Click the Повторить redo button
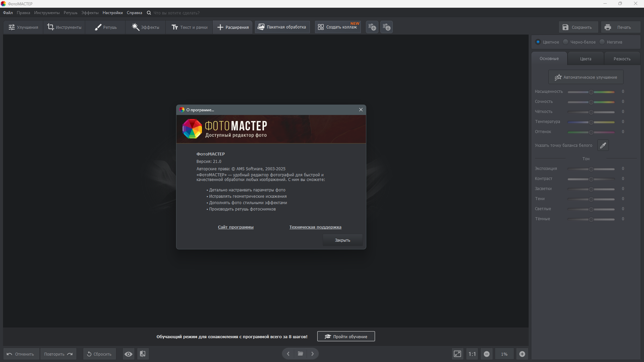The width and height of the screenshot is (644, 362). (58, 354)
